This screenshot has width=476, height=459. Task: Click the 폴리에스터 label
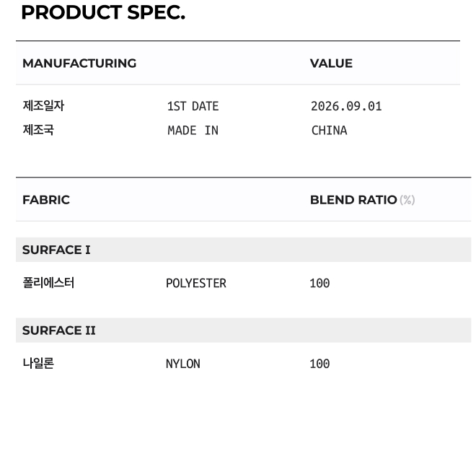click(48, 282)
